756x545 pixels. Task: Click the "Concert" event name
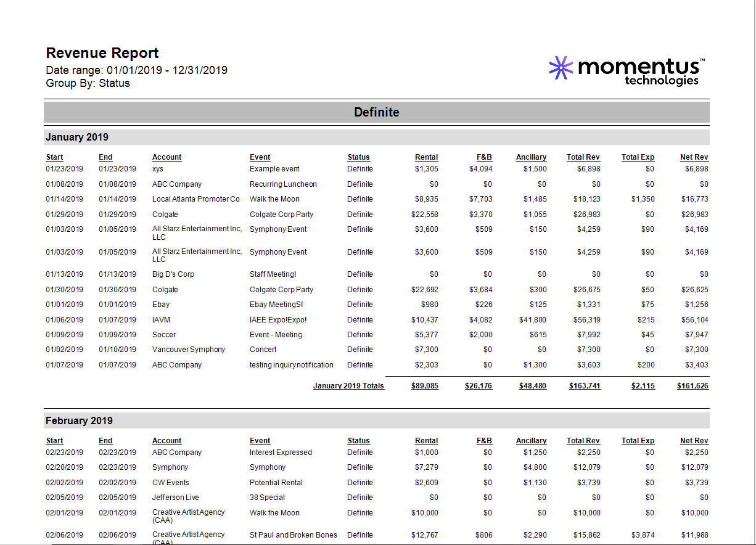[x=263, y=350]
